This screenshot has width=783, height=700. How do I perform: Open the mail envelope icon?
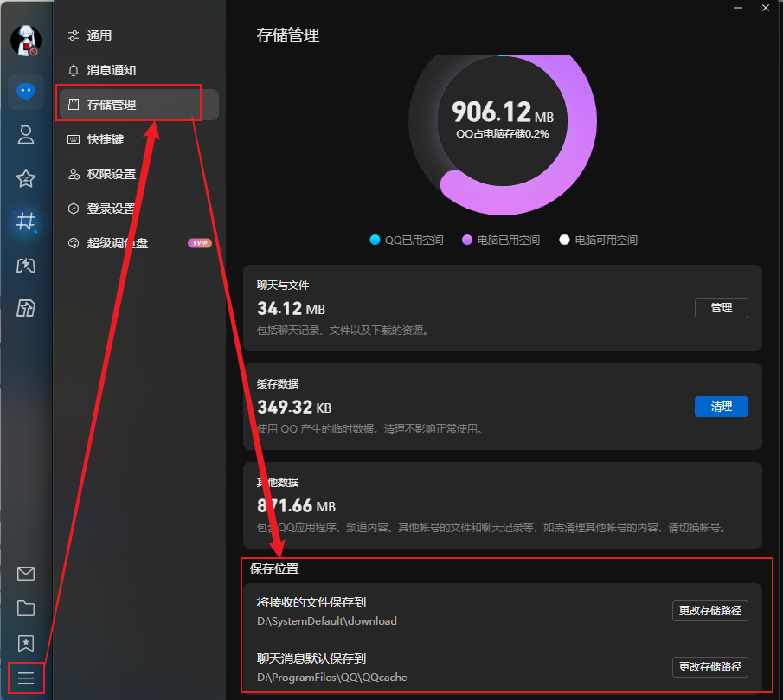[x=26, y=574]
